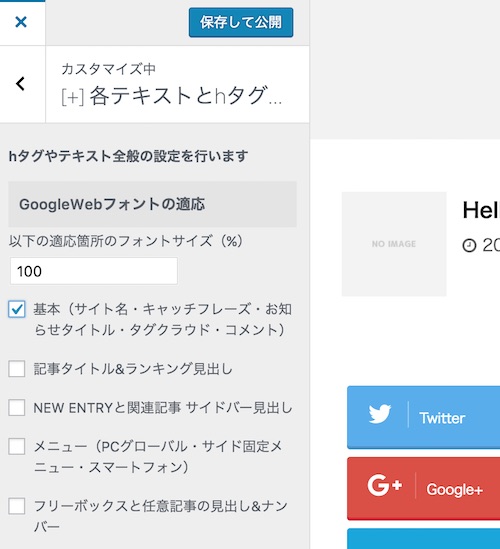This screenshot has width=500, height=549.
Task: Click the clock icon beside the post date
Action: (x=469, y=245)
